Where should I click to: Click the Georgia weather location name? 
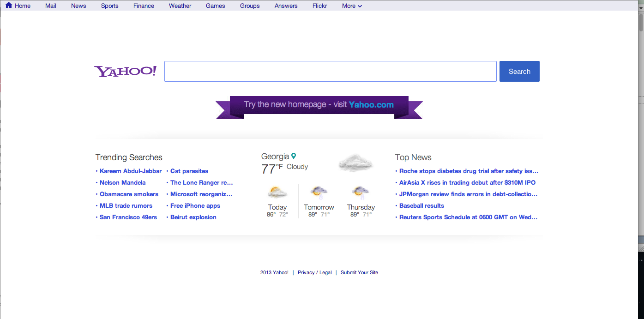coord(275,156)
